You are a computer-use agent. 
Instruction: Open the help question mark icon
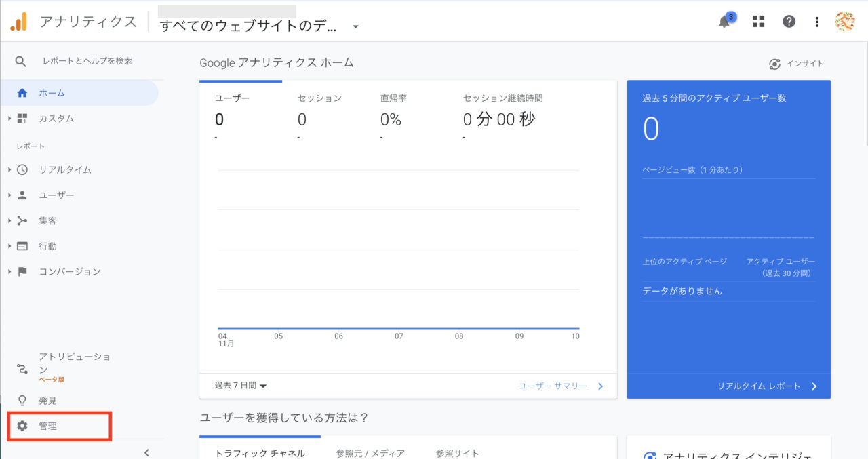tap(789, 22)
